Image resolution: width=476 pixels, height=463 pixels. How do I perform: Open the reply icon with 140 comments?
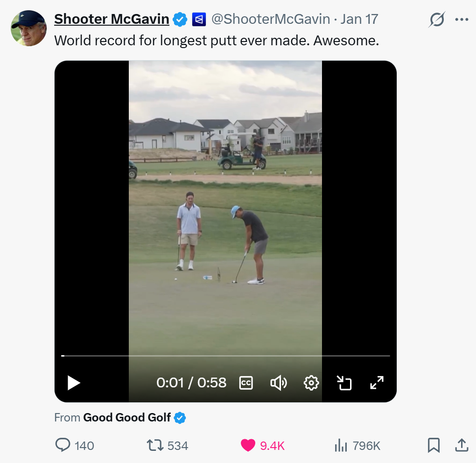63,445
